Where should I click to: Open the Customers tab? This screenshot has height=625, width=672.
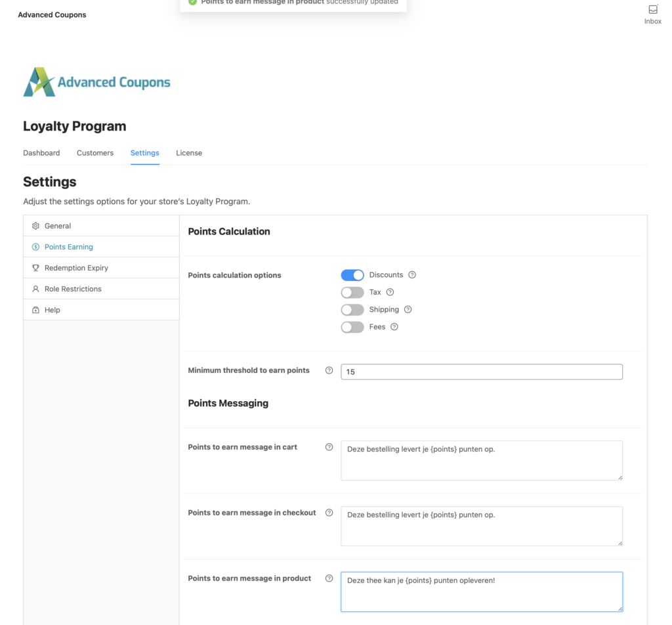[x=95, y=153]
